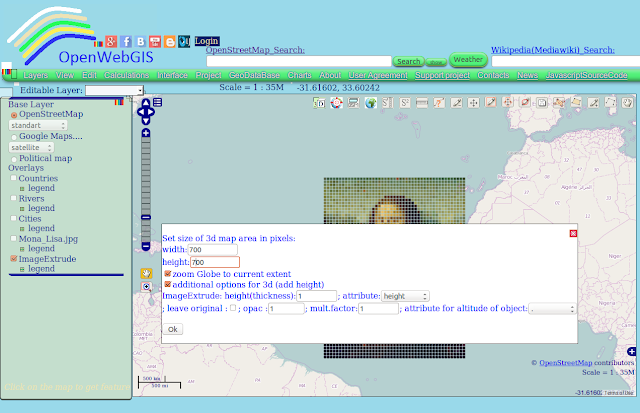Click the green Search button

(409, 61)
